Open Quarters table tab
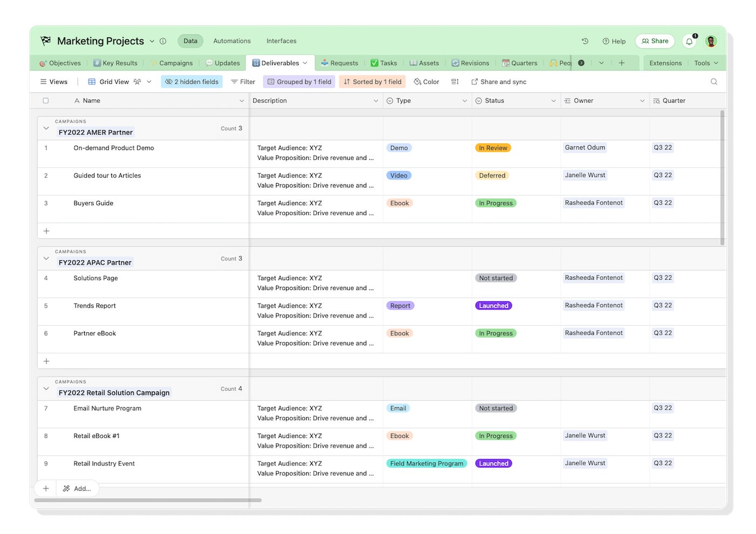Screen dimensions: 756x534 point(519,63)
